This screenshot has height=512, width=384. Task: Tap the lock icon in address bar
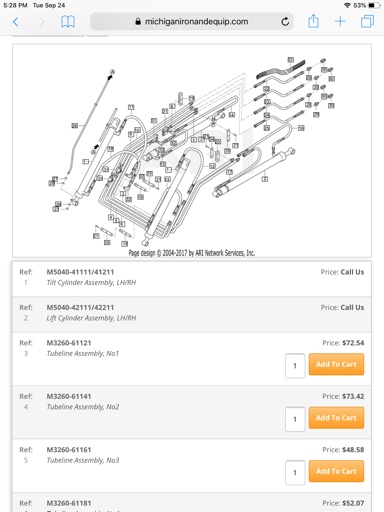click(138, 22)
